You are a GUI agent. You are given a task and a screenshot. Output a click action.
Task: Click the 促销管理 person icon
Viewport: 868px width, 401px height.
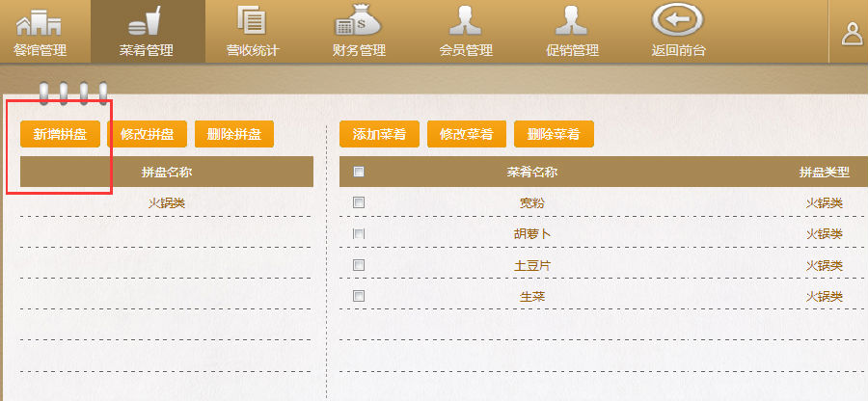[x=572, y=21]
